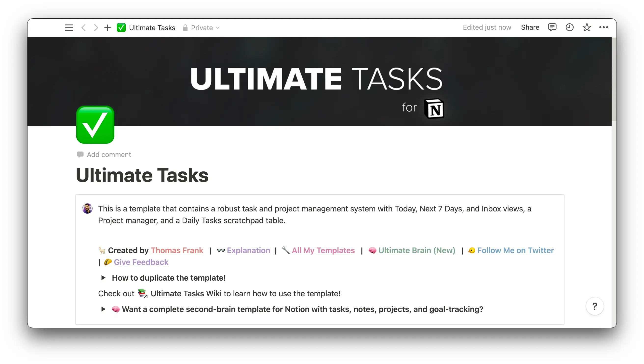Open the sidebar hamburger menu
This screenshot has width=644, height=364.
click(x=69, y=27)
